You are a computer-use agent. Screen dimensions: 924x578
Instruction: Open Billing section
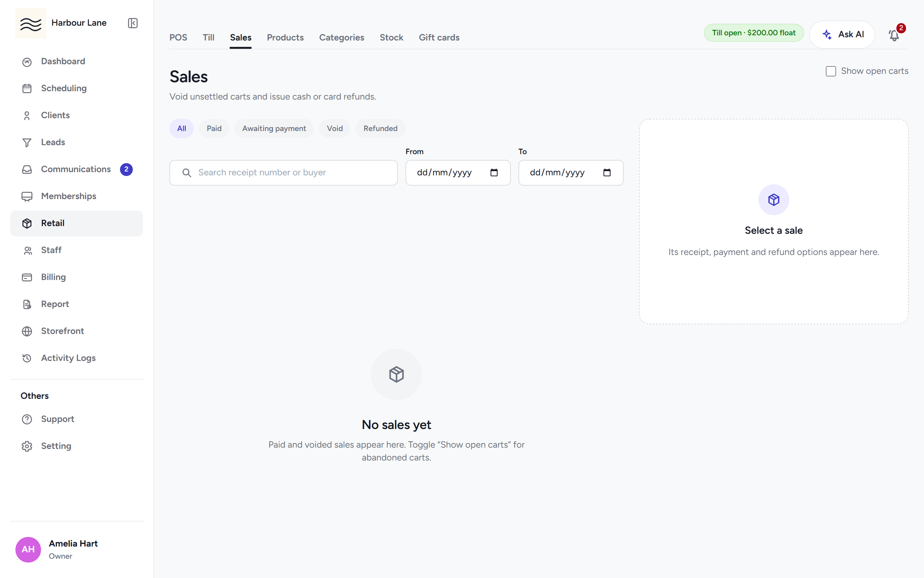(x=76, y=277)
